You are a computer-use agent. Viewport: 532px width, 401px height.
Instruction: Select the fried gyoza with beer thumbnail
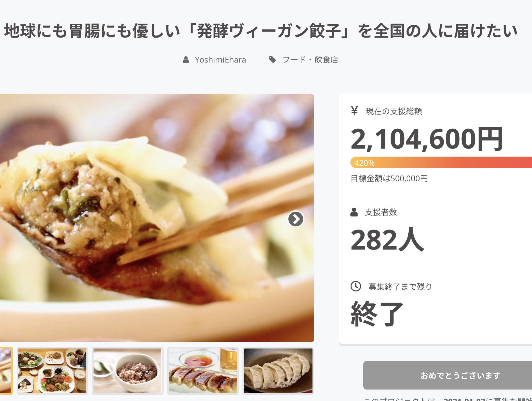[x=203, y=371]
